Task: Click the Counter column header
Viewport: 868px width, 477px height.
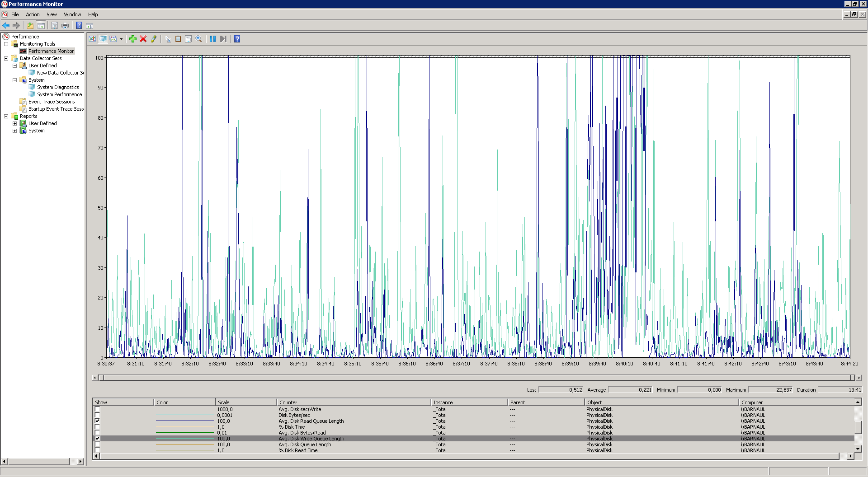Action: pos(353,402)
